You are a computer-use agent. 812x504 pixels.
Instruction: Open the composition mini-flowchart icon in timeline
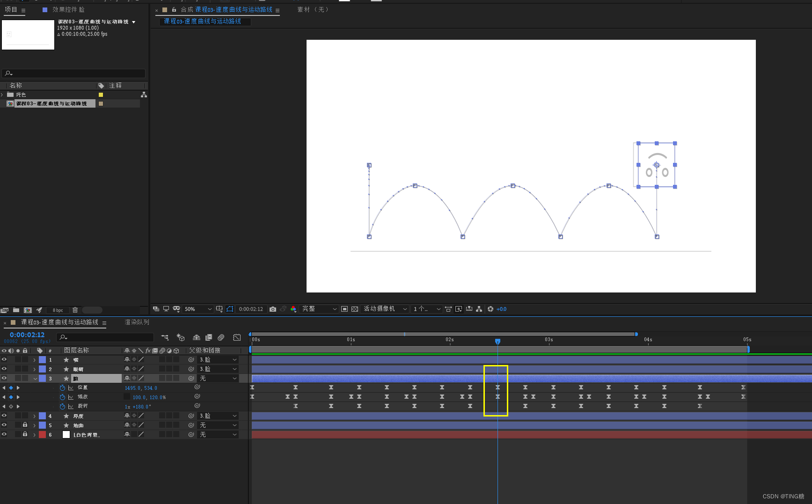point(165,337)
